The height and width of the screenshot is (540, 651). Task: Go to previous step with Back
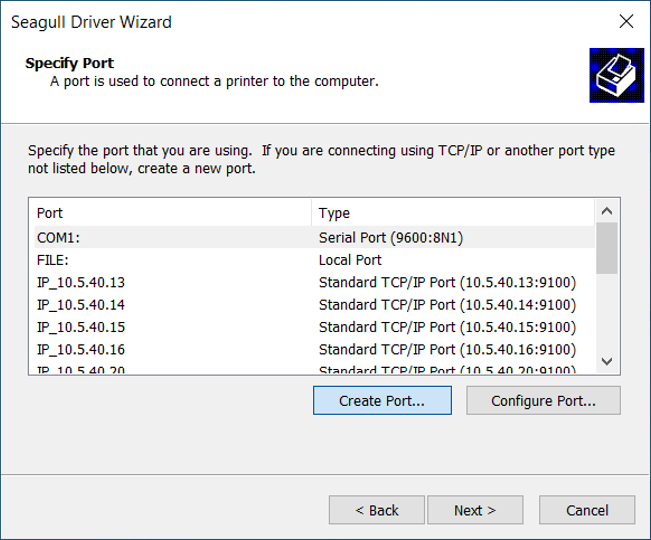pyautogui.click(x=377, y=510)
